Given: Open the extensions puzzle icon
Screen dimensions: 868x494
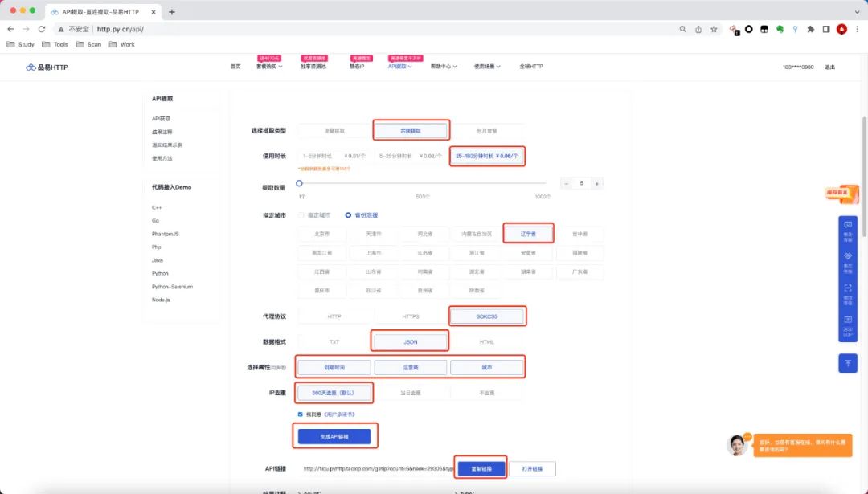Looking at the screenshot, I should (x=810, y=29).
